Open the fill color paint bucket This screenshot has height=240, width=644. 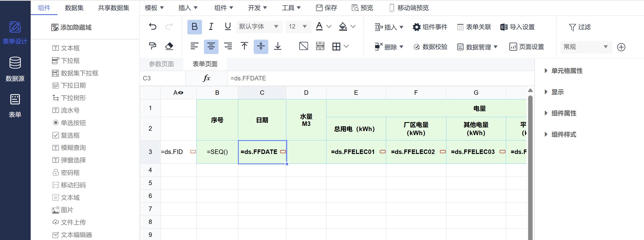343,26
